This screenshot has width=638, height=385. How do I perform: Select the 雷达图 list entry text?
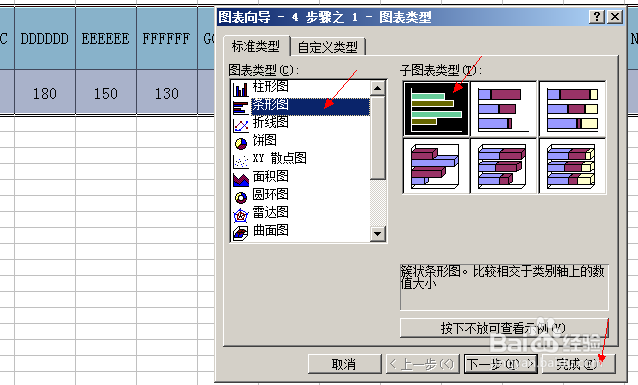(x=270, y=212)
